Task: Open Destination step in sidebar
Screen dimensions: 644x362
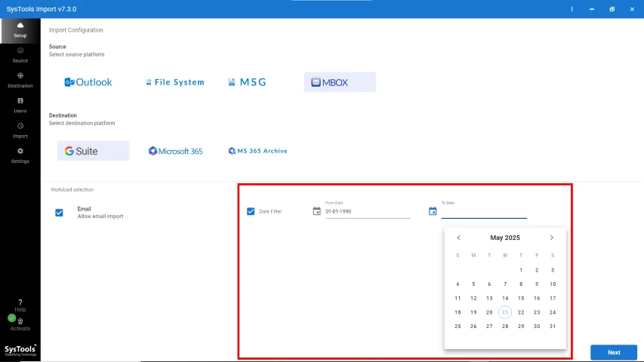Action: coord(20,81)
